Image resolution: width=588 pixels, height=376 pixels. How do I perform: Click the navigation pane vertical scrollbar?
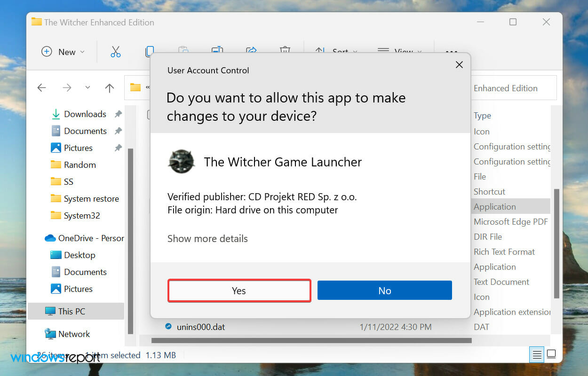pyautogui.click(x=130, y=241)
